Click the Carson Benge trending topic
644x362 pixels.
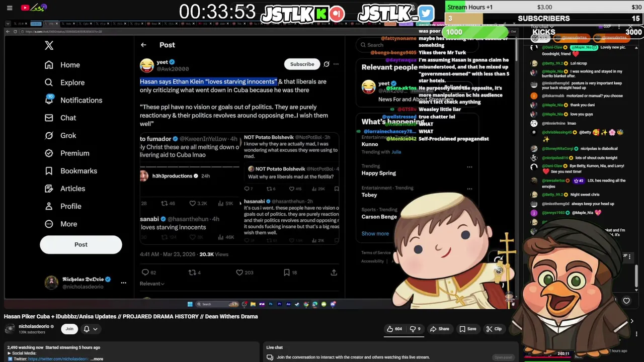tap(379, 217)
